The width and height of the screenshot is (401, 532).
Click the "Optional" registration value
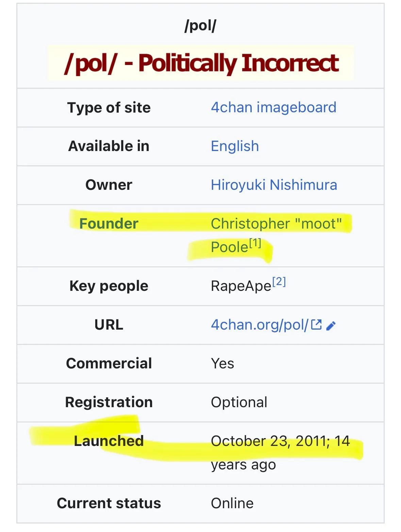click(x=239, y=402)
